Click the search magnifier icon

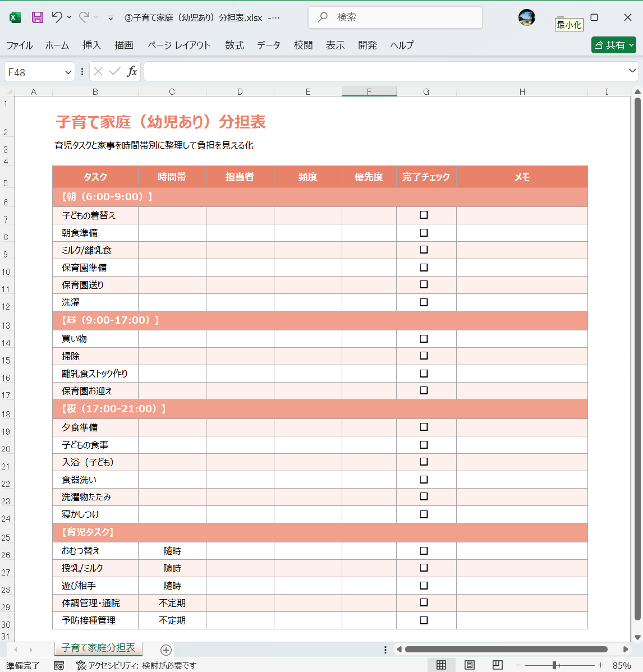pos(323,17)
